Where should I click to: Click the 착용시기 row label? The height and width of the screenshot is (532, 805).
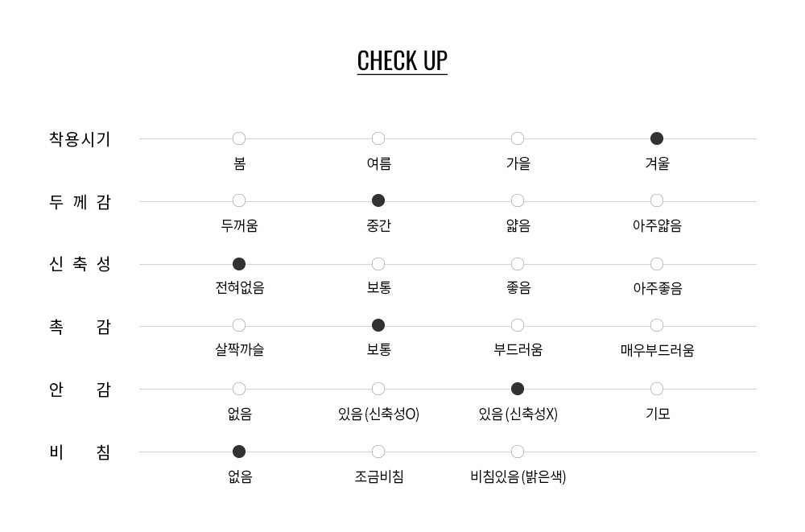(80, 139)
